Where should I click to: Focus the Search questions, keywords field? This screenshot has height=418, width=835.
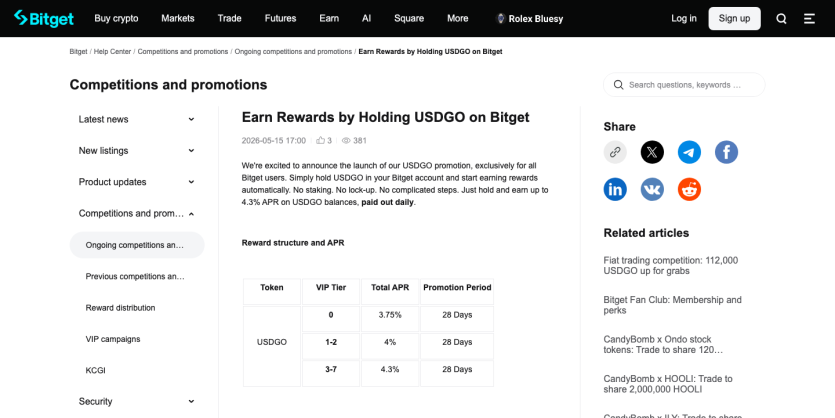(x=684, y=85)
